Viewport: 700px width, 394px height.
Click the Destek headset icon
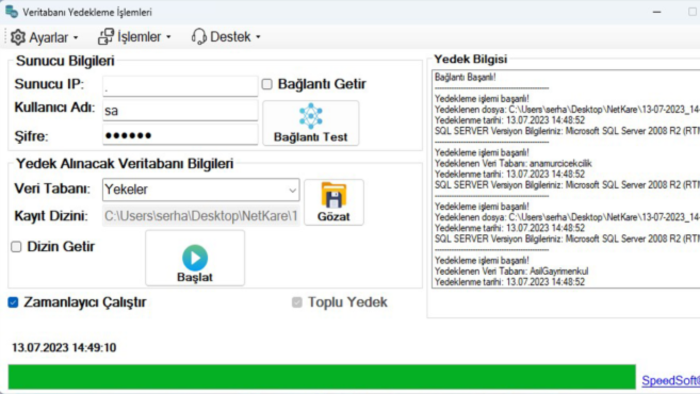199,37
